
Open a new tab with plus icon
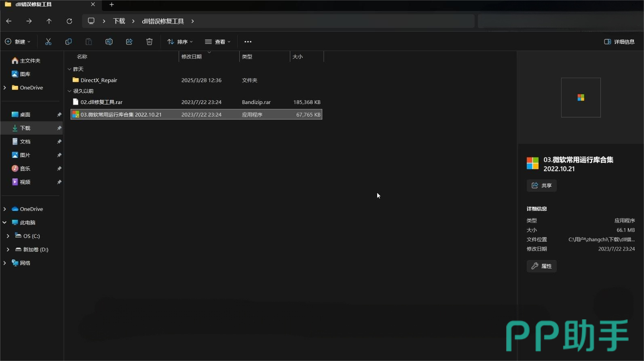(x=112, y=4)
